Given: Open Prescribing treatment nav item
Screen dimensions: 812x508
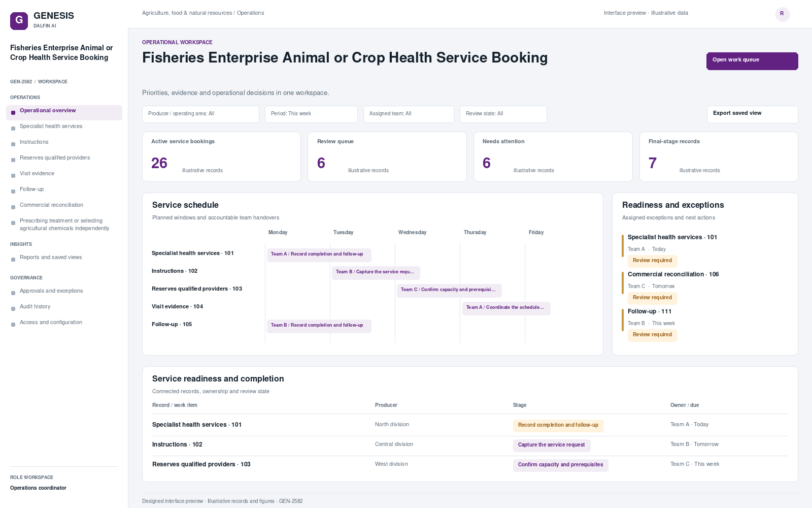Looking at the screenshot, I should point(64,225).
